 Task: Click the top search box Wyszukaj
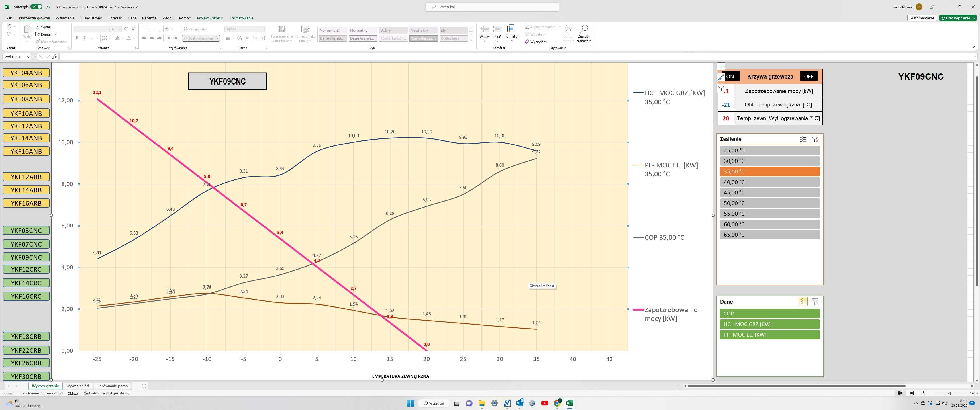click(x=492, y=7)
